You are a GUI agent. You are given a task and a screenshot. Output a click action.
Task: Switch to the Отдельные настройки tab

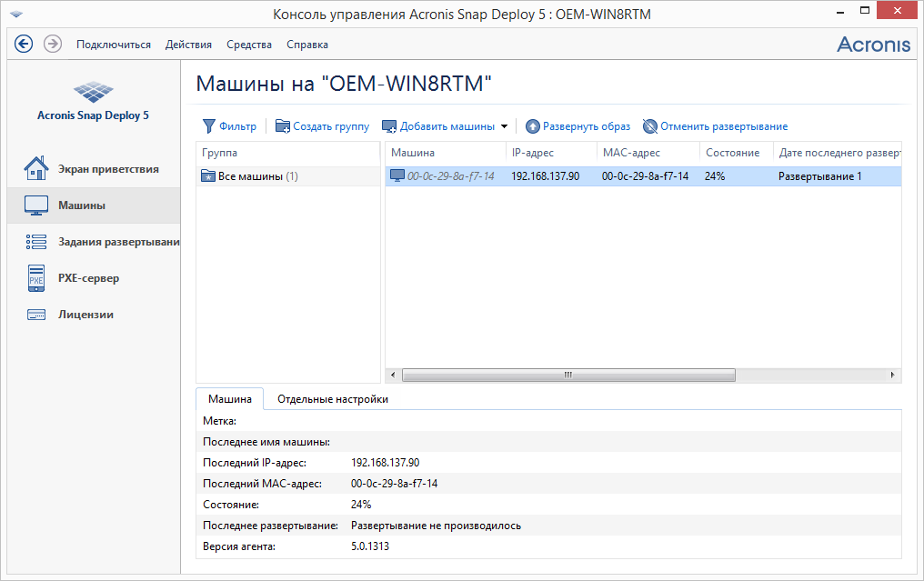point(333,399)
